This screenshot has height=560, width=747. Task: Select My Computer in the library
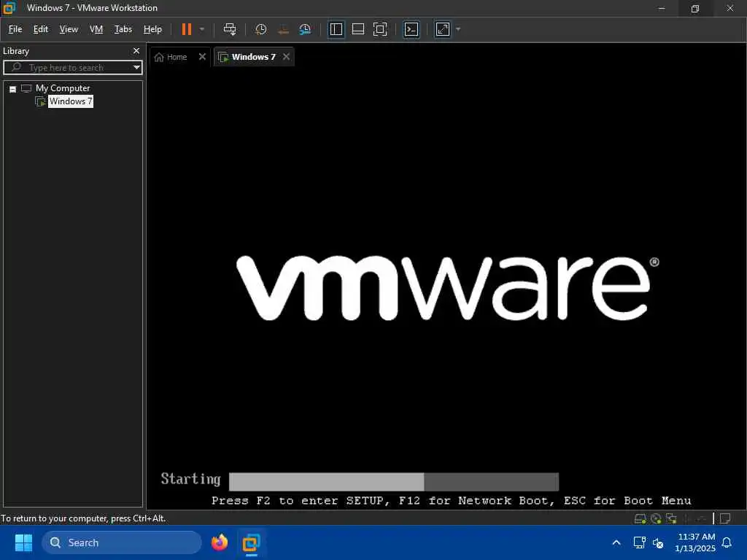(63, 88)
